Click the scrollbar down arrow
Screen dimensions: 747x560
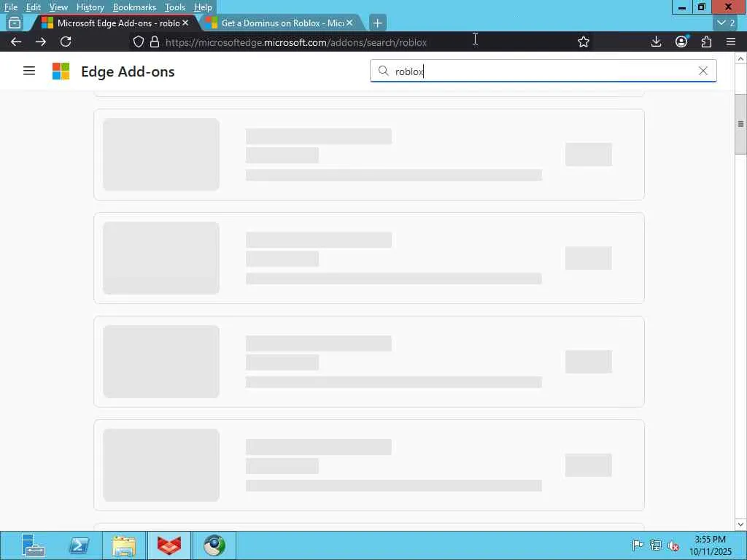(740, 525)
